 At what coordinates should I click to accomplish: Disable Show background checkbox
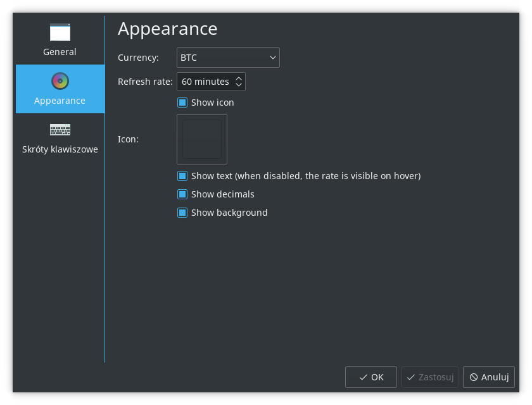pos(182,213)
